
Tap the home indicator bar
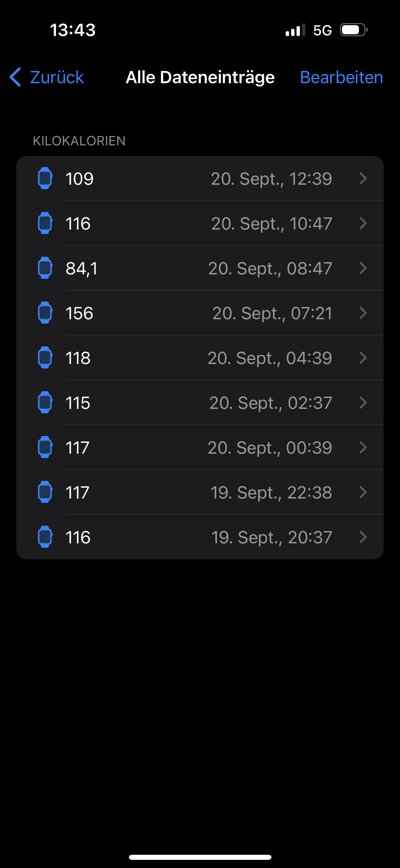[x=200, y=857]
